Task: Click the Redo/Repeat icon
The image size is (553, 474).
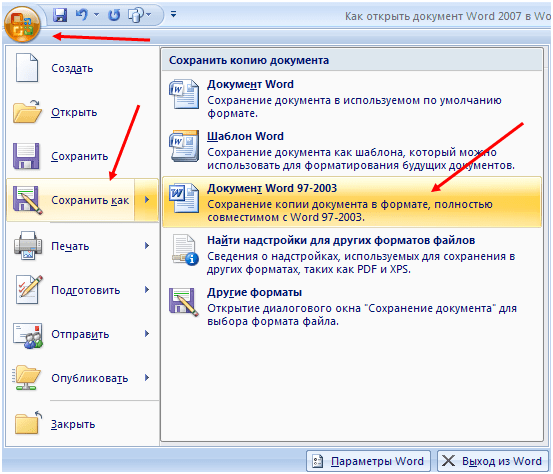Action: [x=114, y=15]
